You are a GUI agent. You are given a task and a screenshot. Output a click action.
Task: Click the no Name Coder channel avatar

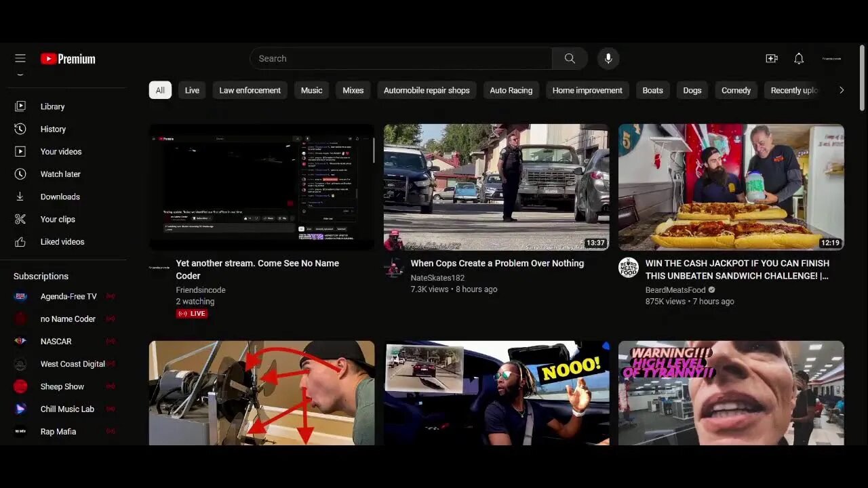point(20,319)
